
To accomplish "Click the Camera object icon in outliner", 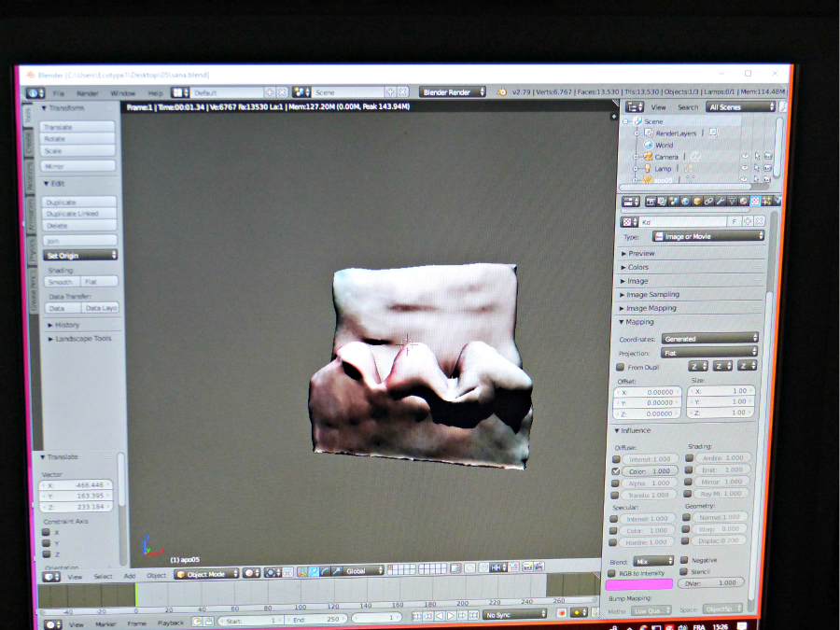I will coord(648,157).
